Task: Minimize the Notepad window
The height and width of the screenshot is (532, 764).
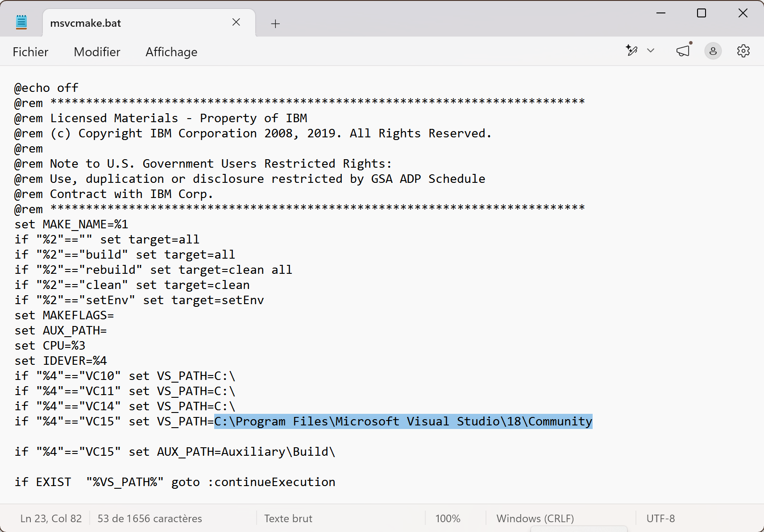Action: click(661, 13)
